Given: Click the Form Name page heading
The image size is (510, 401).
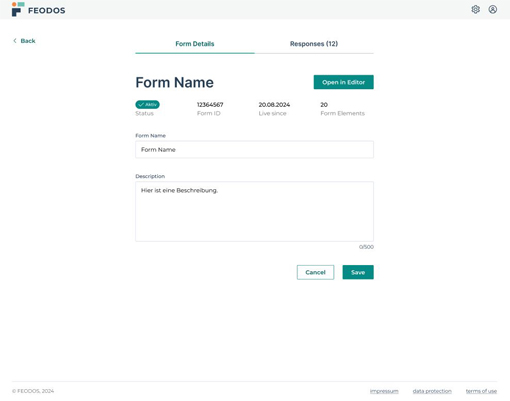Looking at the screenshot, I should (174, 82).
